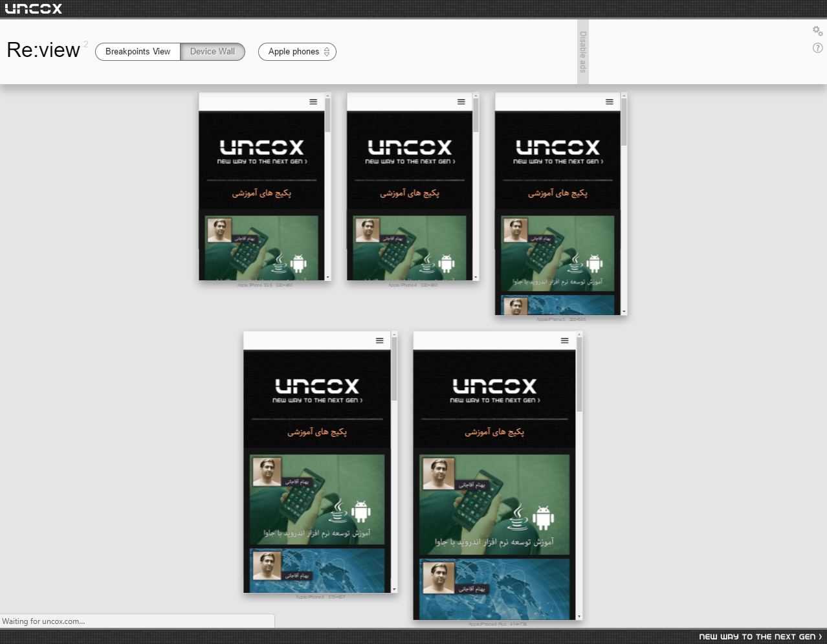The width and height of the screenshot is (827, 644).
Task: Click orange Persian heading in iPhone 5 preview
Action: point(558,193)
